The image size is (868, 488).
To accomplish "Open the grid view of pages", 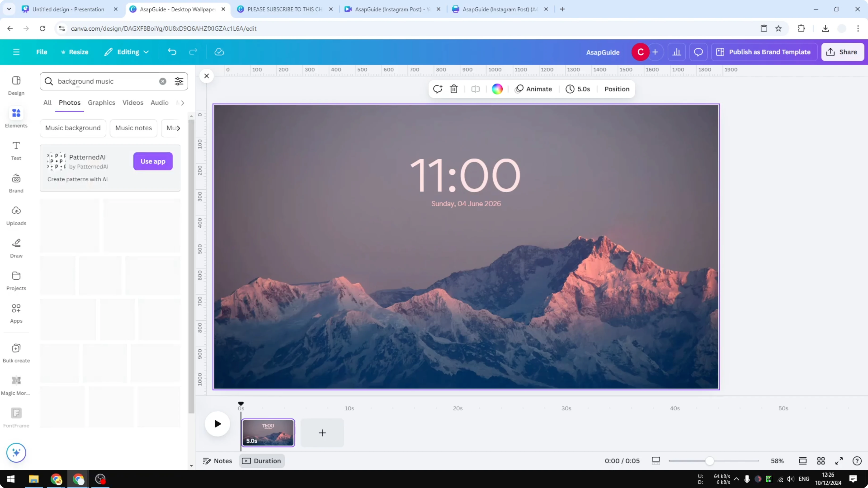I will pyautogui.click(x=821, y=461).
